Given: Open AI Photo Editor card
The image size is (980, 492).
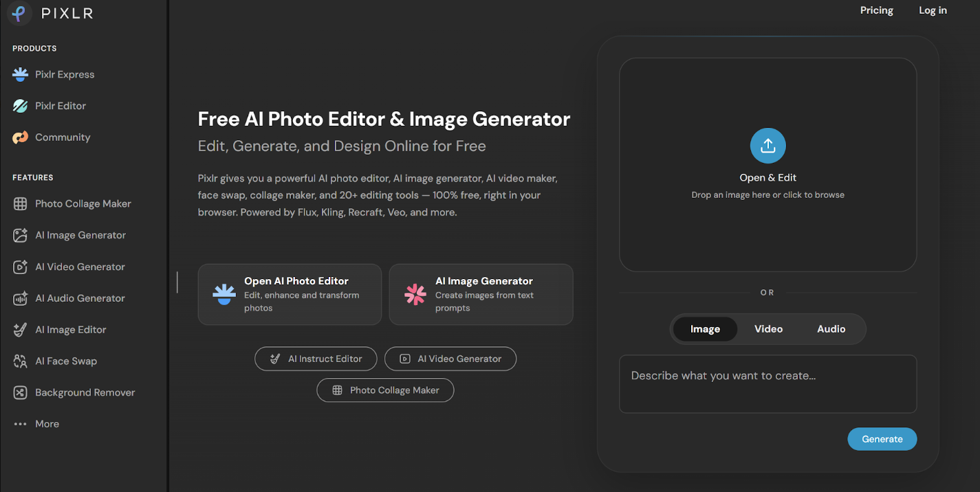Looking at the screenshot, I should tap(290, 294).
